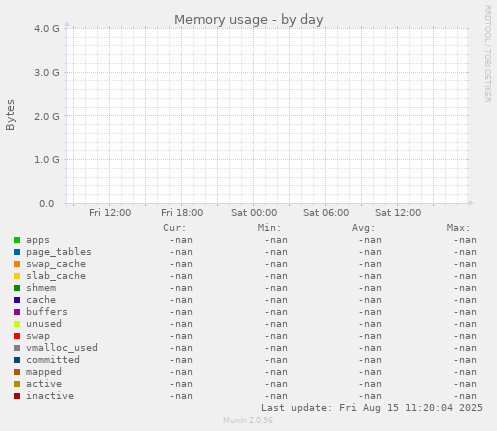The height and width of the screenshot is (431, 497).
Task: Click the brown mapped legend swatch
Action: (17, 372)
